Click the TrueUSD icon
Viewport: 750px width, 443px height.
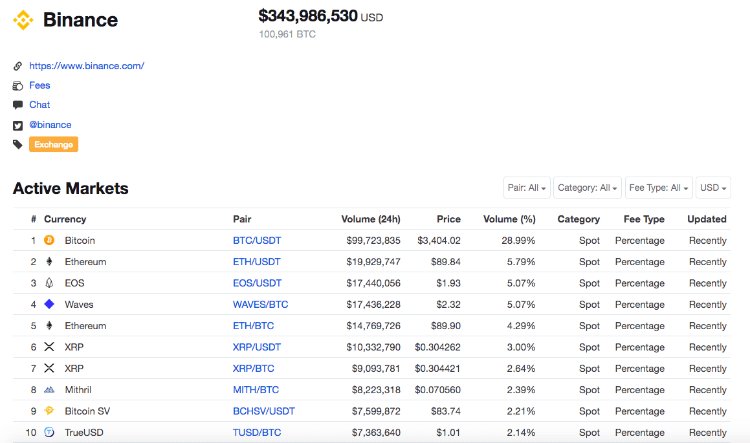(x=49, y=432)
